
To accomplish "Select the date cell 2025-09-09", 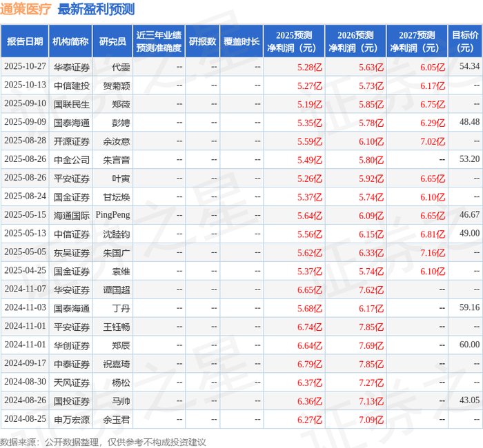I will point(25,122).
